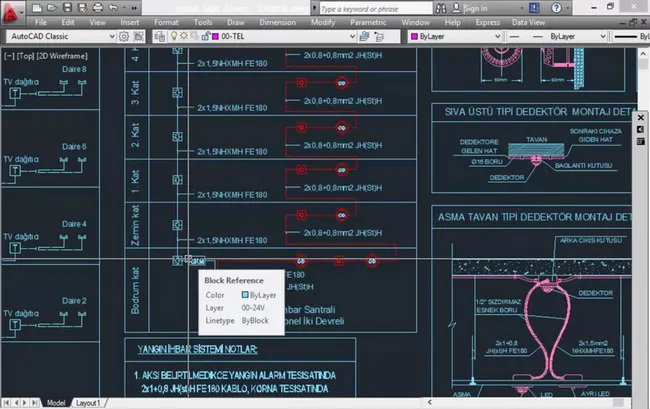Click the magenta ByLayer color swatch
Screen dimensions: 650x409
click(414, 36)
